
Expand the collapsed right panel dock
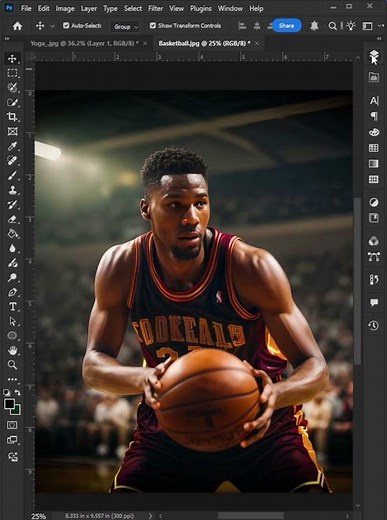point(379,39)
